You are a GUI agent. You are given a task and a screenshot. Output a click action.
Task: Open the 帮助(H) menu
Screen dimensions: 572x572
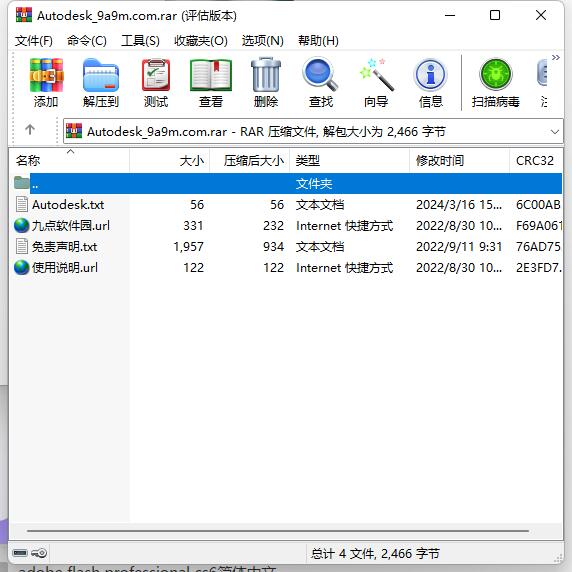[318, 40]
